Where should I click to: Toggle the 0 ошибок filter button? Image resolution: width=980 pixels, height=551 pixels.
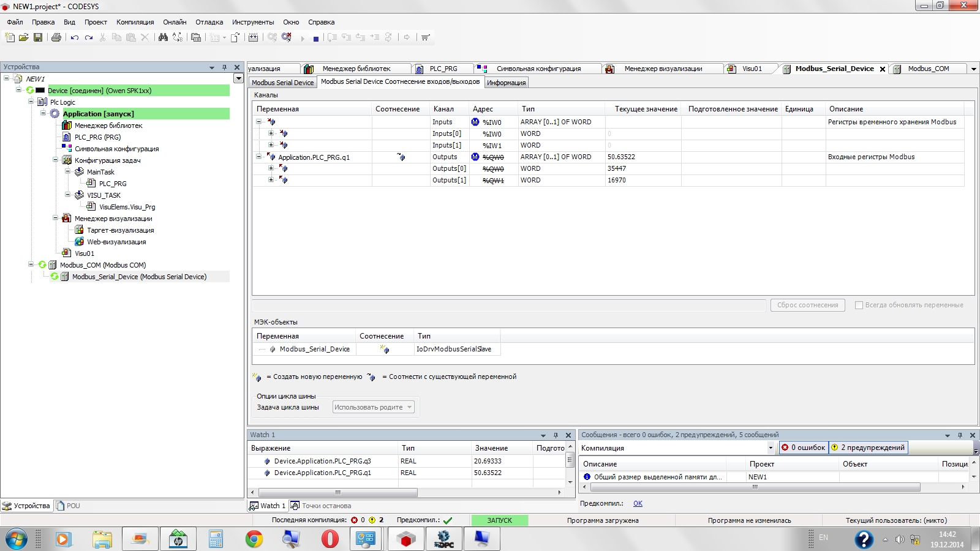click(x=803, y=448)
